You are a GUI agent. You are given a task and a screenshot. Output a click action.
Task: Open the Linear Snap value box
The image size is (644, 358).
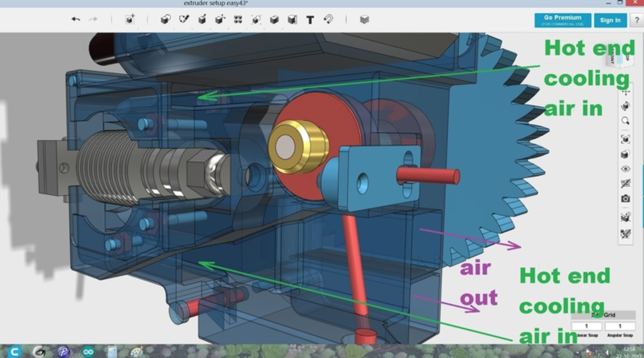pos(586,326)
